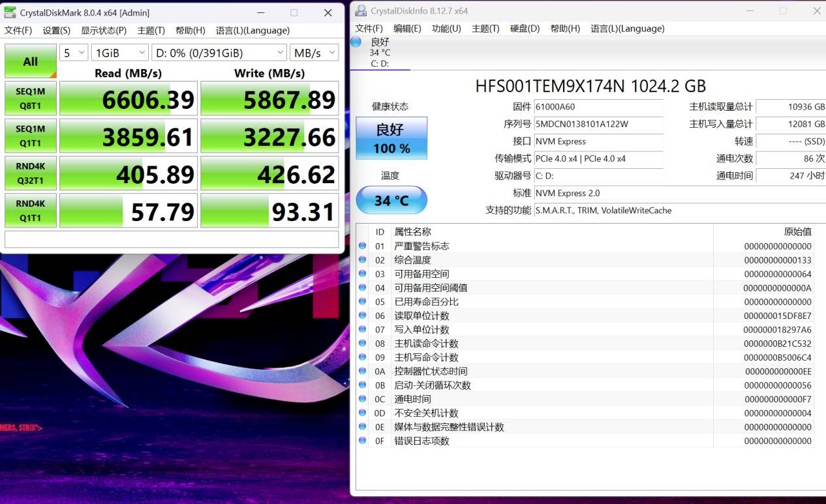
Task: Expand the drive selector showing D: 0%
Action: click(219, 53)
